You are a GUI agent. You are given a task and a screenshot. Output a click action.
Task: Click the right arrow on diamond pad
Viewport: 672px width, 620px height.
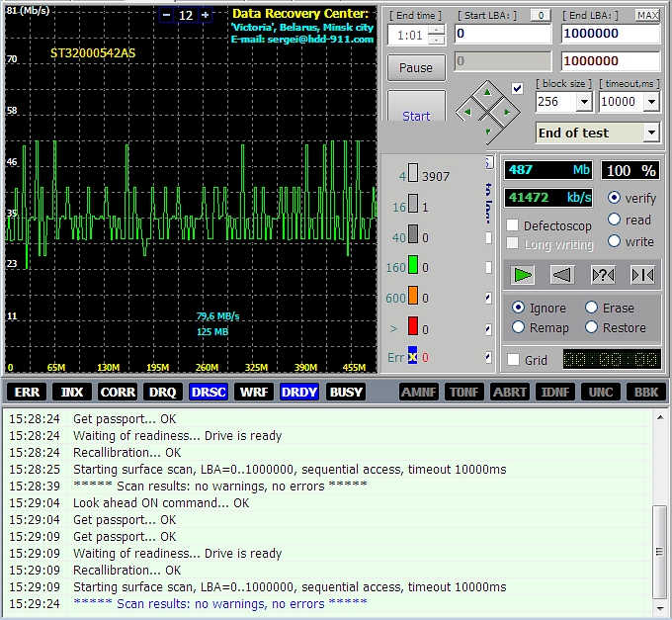pos(507,112)
